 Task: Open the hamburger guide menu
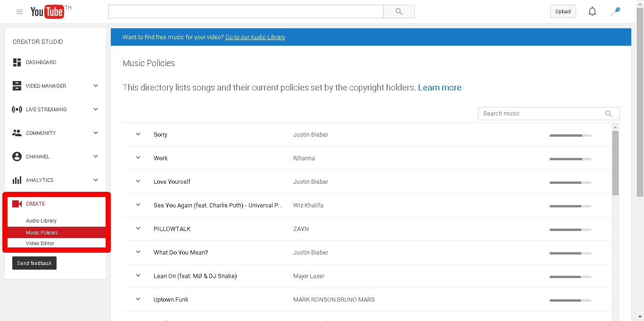click(19, 12)
